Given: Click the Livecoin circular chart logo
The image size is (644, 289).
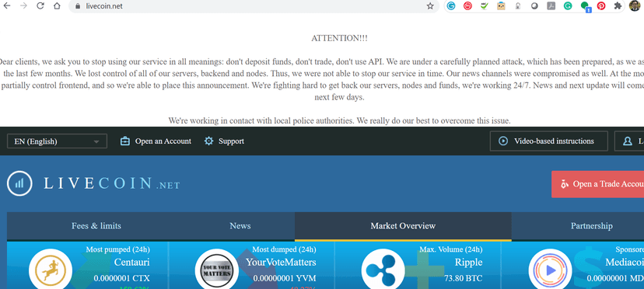Looking at the screenshot, I should pyautogui.click(x=19, y=183).
